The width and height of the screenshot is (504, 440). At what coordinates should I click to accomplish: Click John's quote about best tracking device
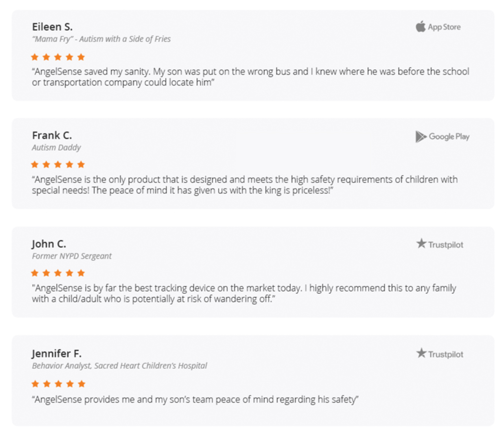coord(244,293)
